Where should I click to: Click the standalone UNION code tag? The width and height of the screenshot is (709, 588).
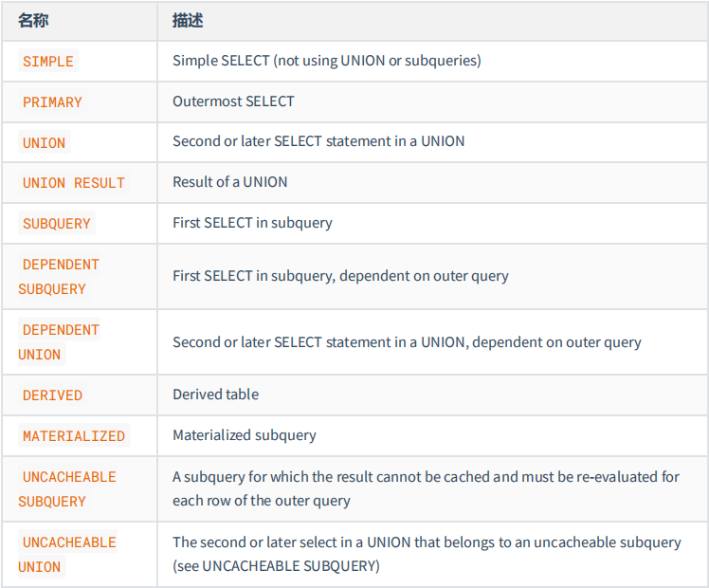[x=44, y=142]
